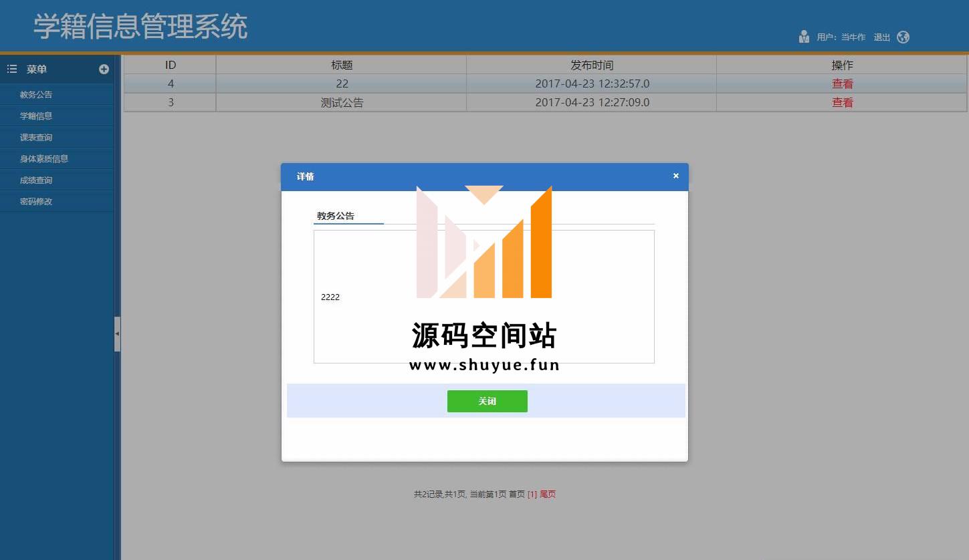Select 成绩查询 in sidebar
This screenshot has height=560, width=969.
[36, 180]
